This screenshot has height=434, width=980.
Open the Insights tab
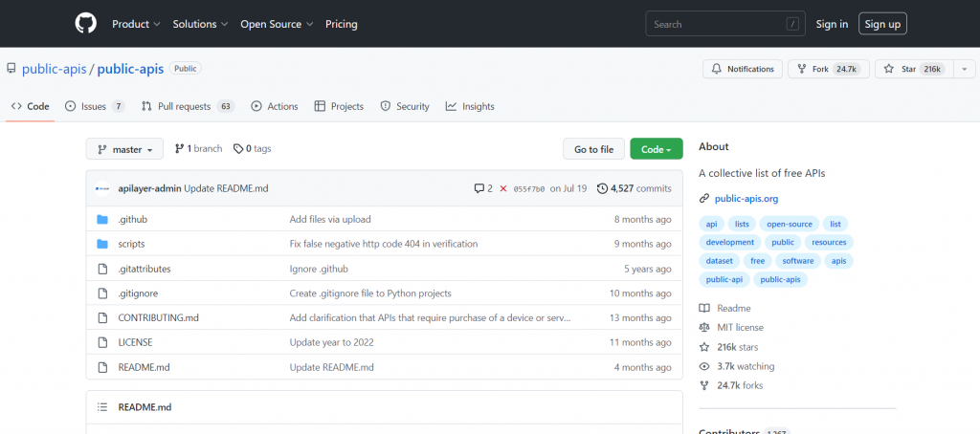(x=470, y=106)
